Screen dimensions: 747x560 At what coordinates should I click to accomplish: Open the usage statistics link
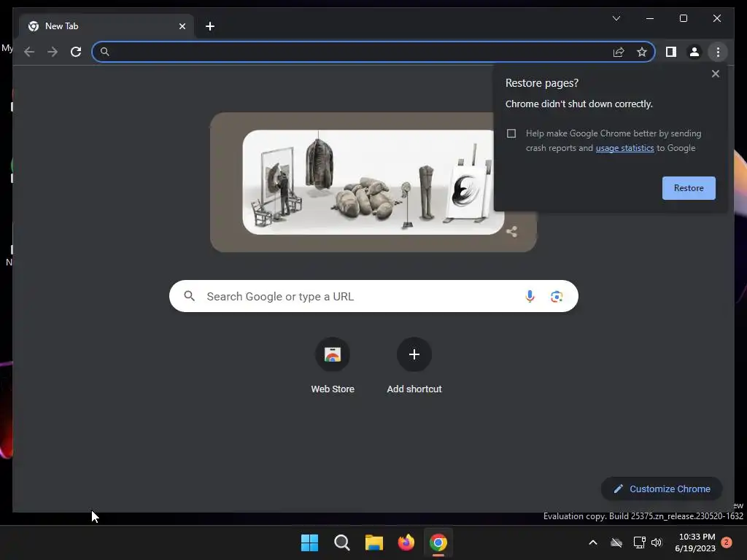pyautogui.click(x=624, y=148)
